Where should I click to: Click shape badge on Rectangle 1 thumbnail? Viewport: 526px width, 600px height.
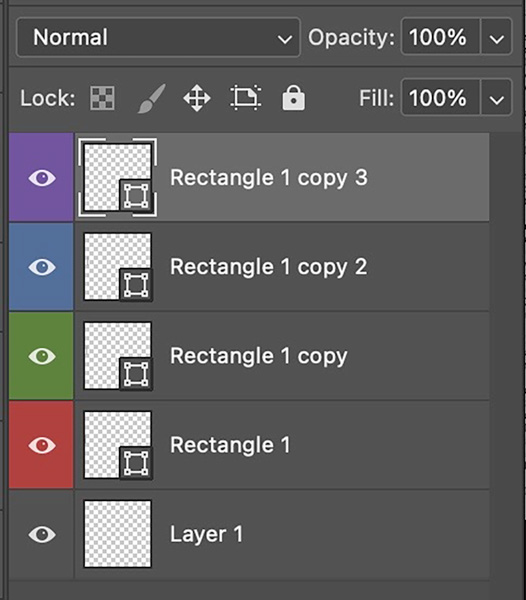point(136,463)
